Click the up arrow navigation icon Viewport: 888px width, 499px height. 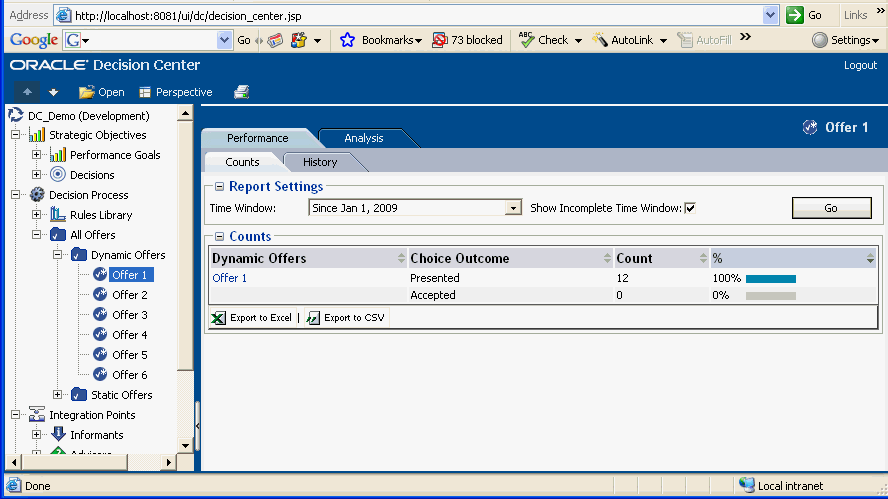[27, 92]
